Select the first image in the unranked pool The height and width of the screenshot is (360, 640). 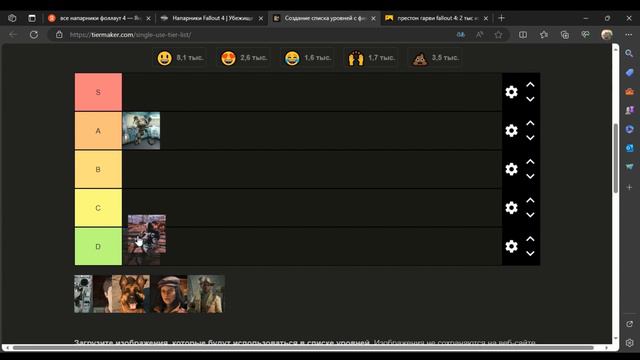click(83, 294)
